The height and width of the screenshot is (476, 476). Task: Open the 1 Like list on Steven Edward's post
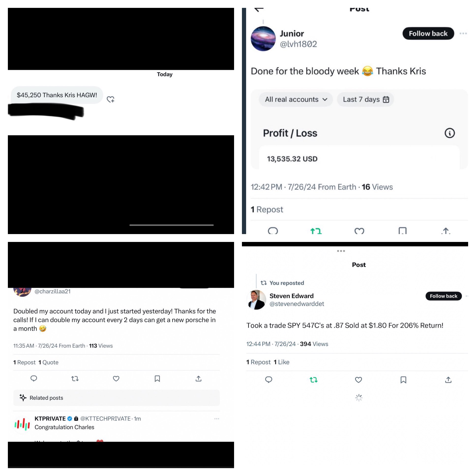282,362
